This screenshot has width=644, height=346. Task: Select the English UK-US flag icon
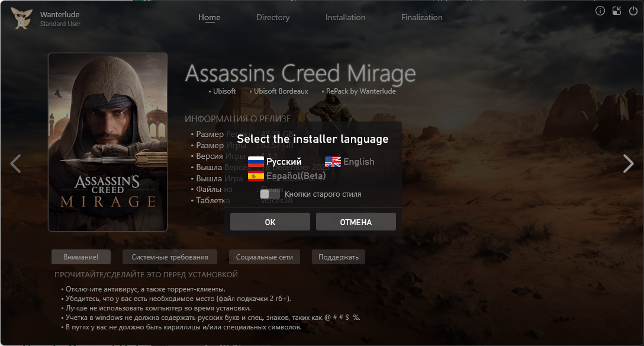pyautogui.click(x=333, y=162)
